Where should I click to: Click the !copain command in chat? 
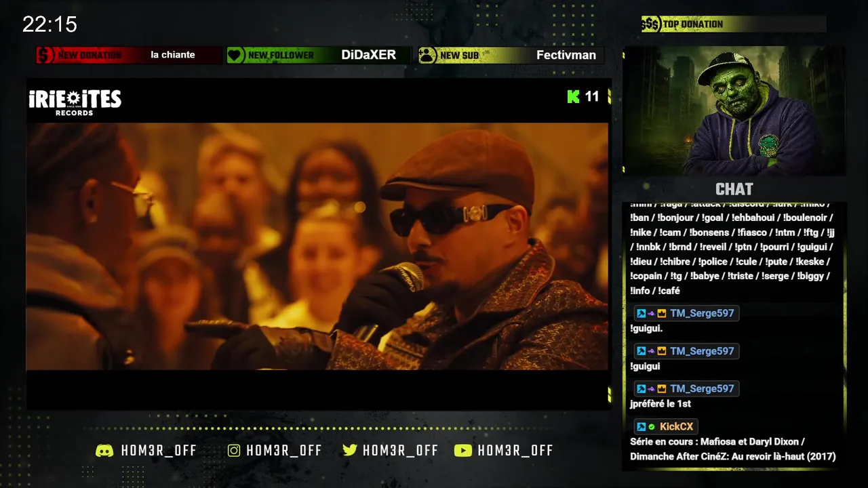coord(647,277)
